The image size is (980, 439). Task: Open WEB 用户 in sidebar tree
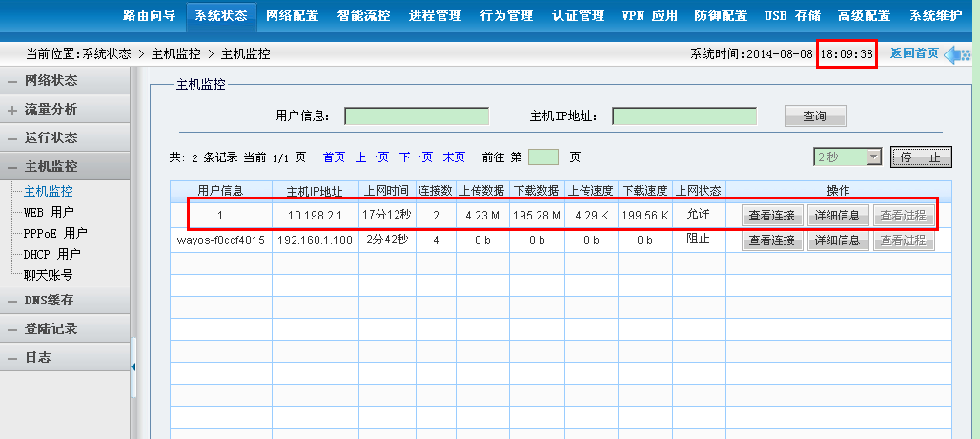coord(49,212)
